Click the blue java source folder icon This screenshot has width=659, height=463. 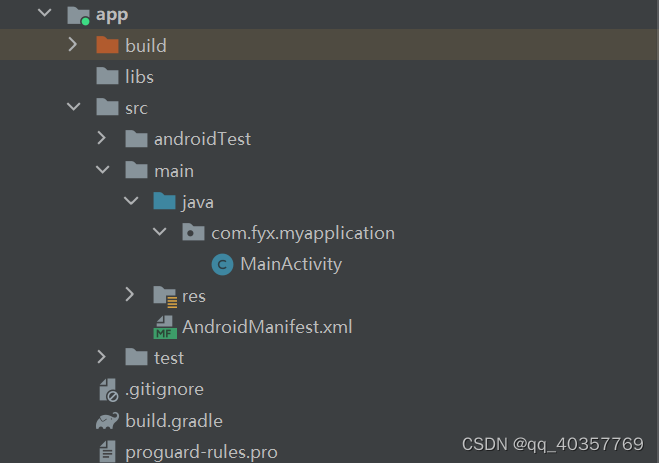point(164,201)
